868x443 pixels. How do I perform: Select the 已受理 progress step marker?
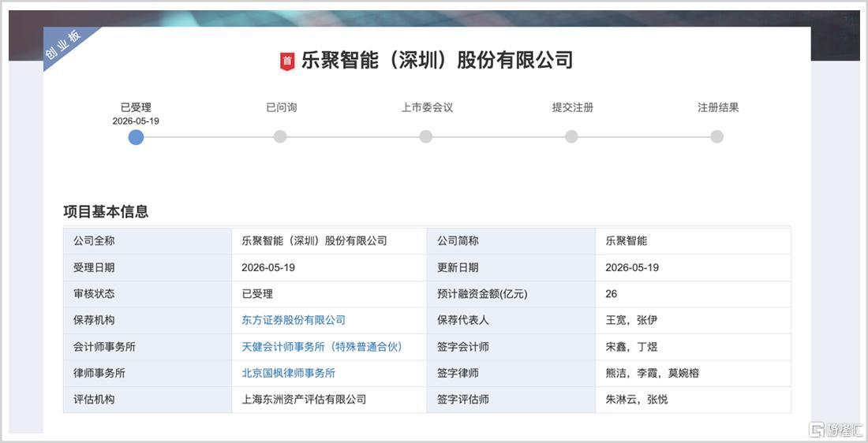pos(136,137)
